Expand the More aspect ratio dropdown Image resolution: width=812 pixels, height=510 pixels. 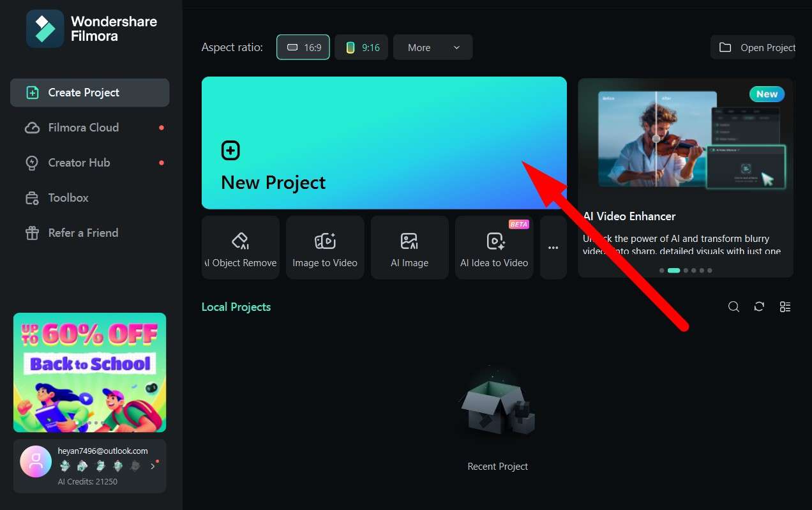tap(433, 47)
